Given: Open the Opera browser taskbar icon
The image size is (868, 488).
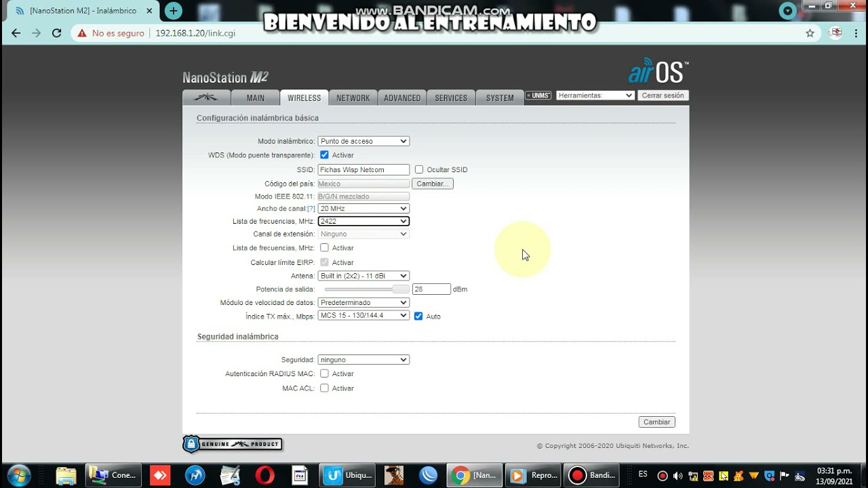Looking at the screenshot, I should [265, 476].
